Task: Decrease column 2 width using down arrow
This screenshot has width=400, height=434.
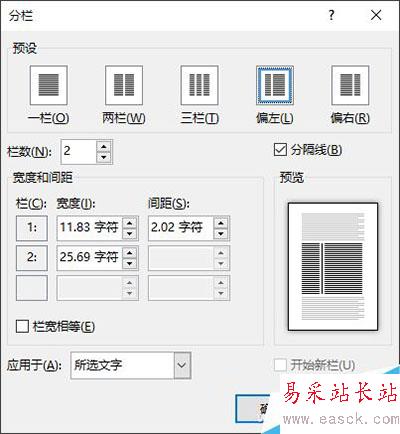Action: click(130, 264)
